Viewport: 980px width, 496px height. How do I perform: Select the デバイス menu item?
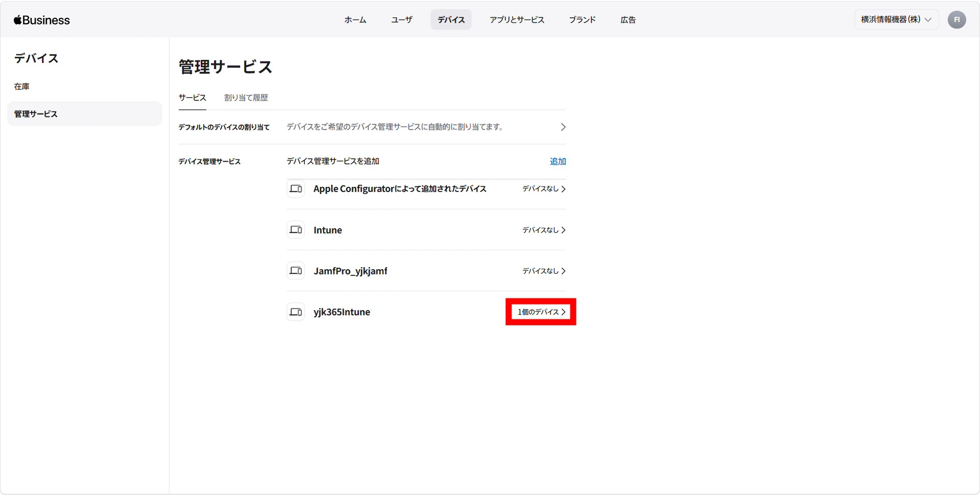(451, 20)
